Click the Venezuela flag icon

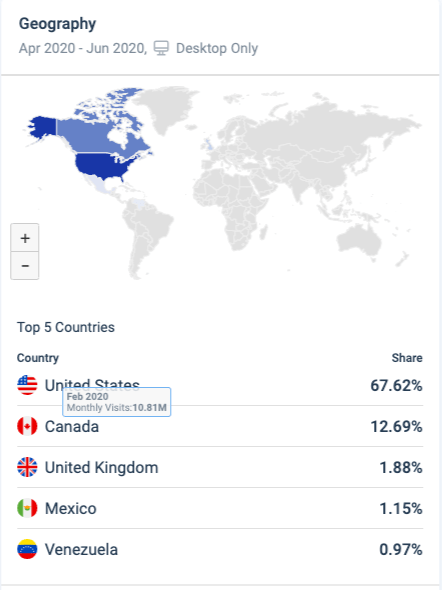click(27, 549)
